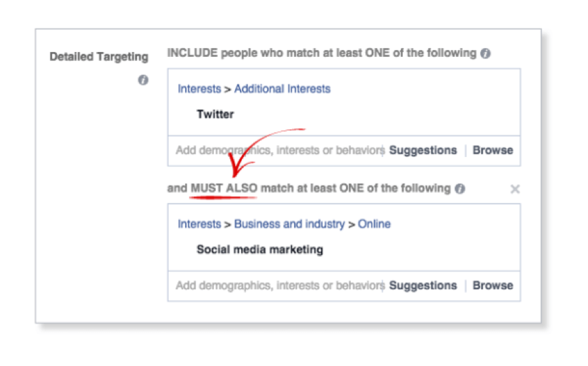Image resolution: width=588 pixels, height=366 pixels.
Task: Click info icon beside MUST ALSO heading
Action: coord(460,188)
